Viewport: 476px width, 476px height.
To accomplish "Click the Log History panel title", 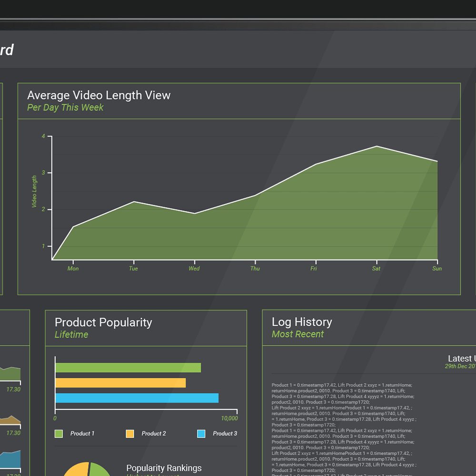I will click(302, 322).
